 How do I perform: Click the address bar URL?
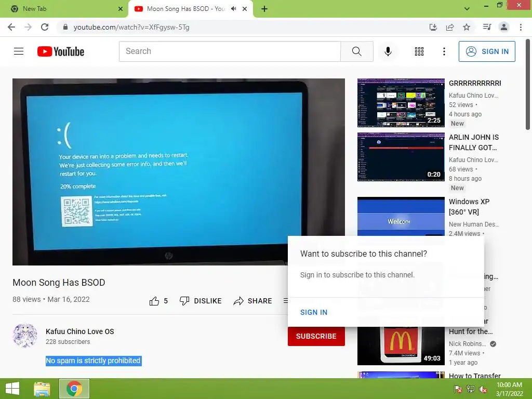coord(131,27)
